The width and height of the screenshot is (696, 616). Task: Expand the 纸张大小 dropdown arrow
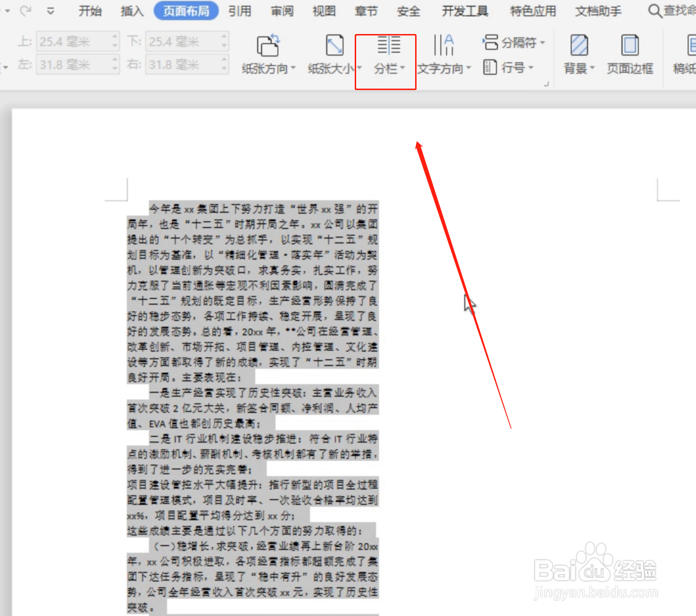coord(359,68)
